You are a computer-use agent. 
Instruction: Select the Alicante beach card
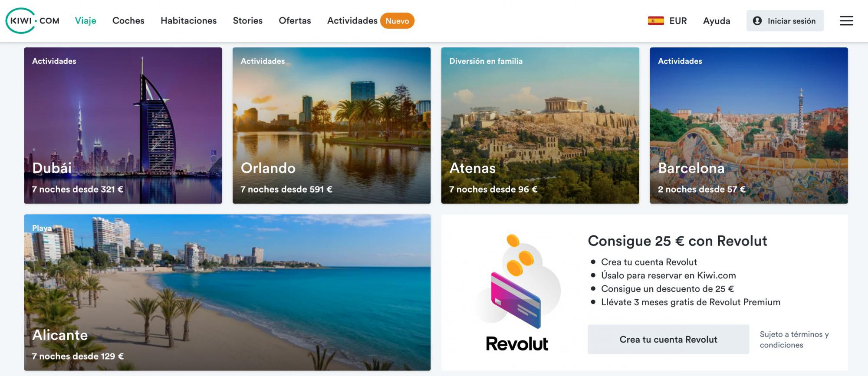227,292
